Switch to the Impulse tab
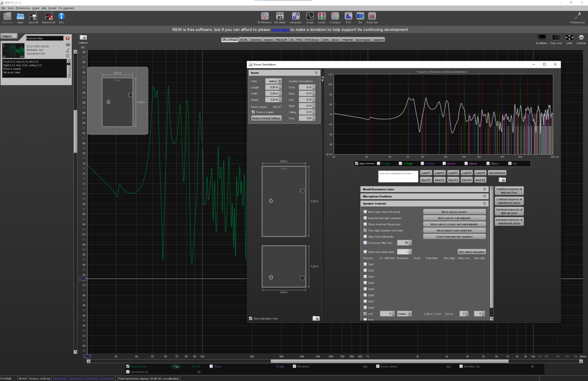Screen dimensions: 588x381 coord(268,40)
